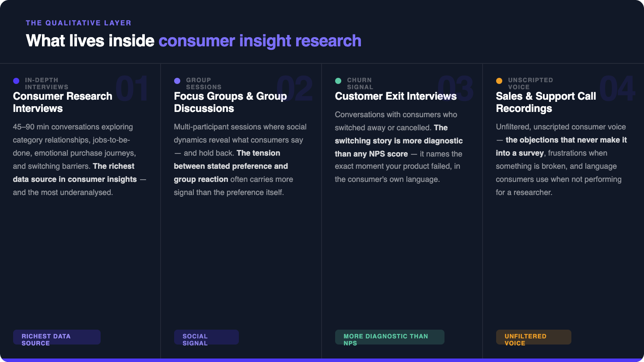644x362 pixels.
Task: Select the More Diagnostic Than NPS tag
Action: pos(390,337)
